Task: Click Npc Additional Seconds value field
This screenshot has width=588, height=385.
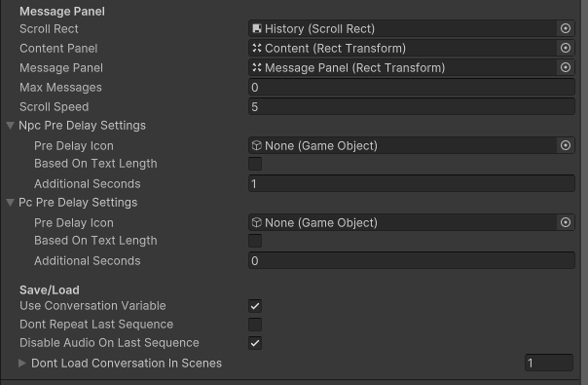Action: (x=412, y=183)
